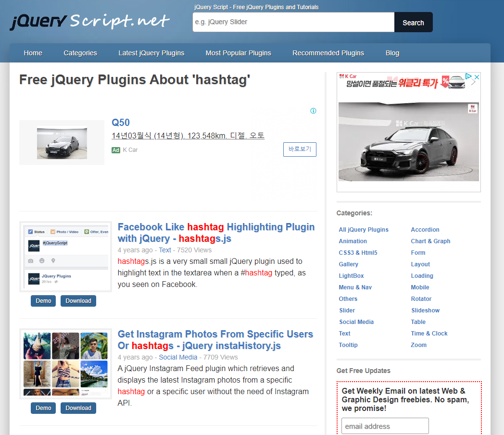Select the Others category
This screenshot has width=504, height=435.
348,299
